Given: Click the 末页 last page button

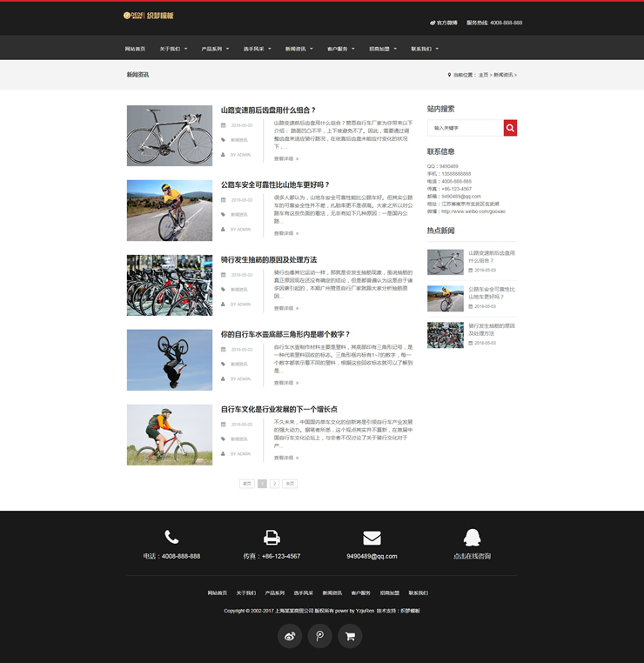Looking at the screenshot, I should click(x=290, y=484).
